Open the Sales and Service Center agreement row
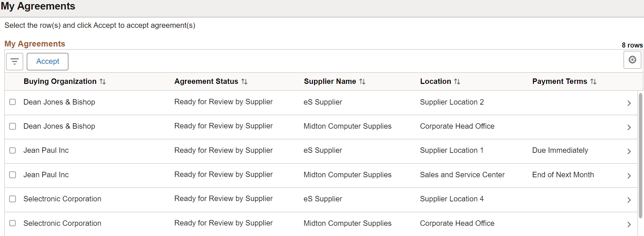The image size is (644, 236). 321,175
